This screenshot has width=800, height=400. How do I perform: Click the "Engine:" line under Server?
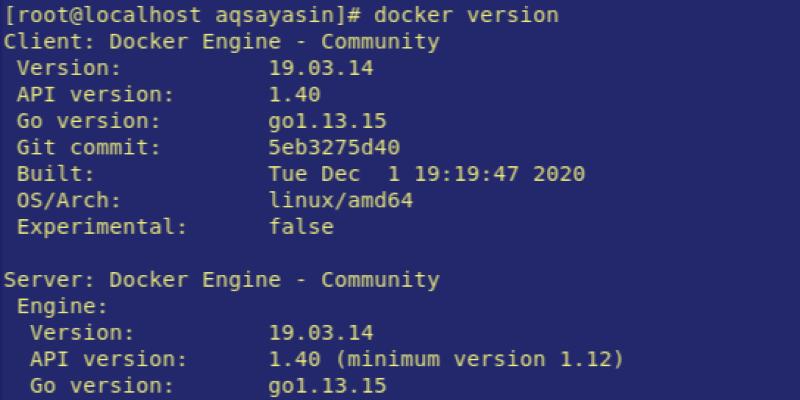(x=61, y=306)
